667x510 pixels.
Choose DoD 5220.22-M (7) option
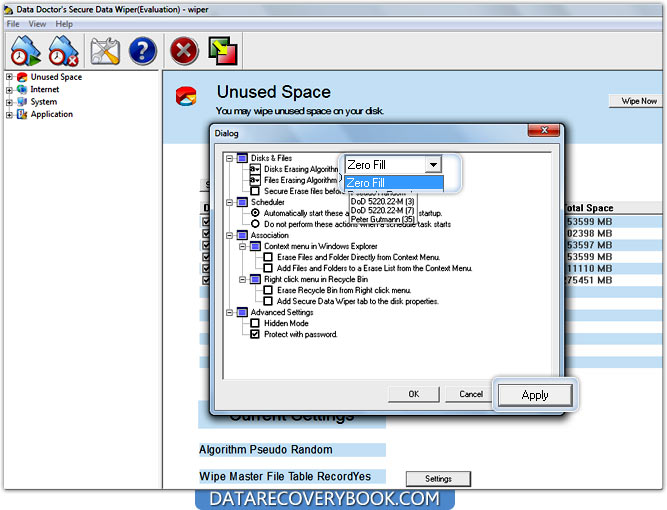coord(382,210)
